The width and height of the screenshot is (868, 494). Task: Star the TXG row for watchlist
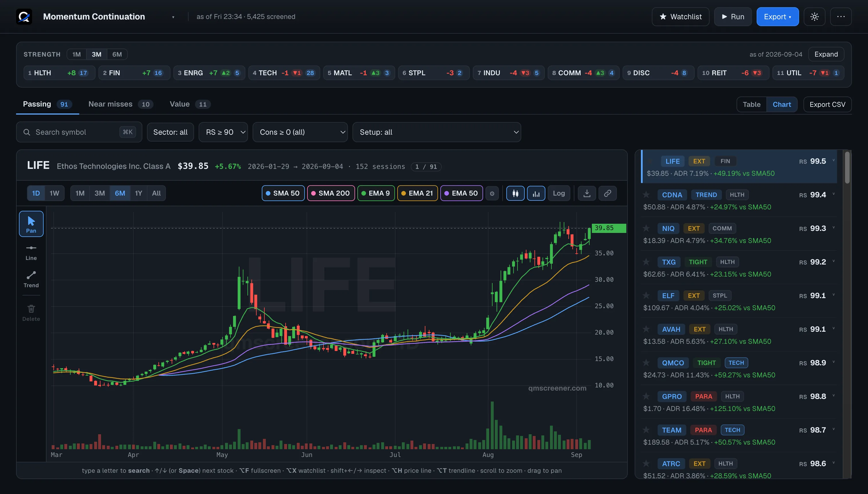pyautogui.click(x=646, y=262)
